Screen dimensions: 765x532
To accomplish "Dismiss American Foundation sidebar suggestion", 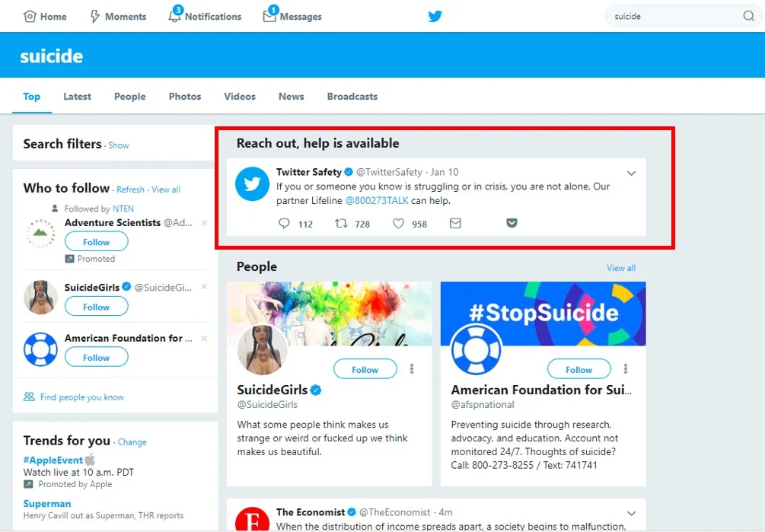I will (x=205, y=339).
